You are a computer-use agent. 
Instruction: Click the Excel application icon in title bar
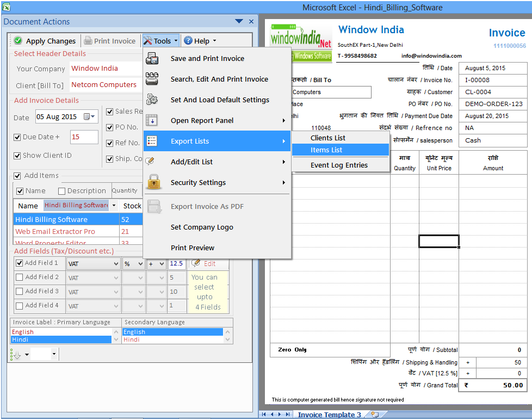(x=6, y=7)
